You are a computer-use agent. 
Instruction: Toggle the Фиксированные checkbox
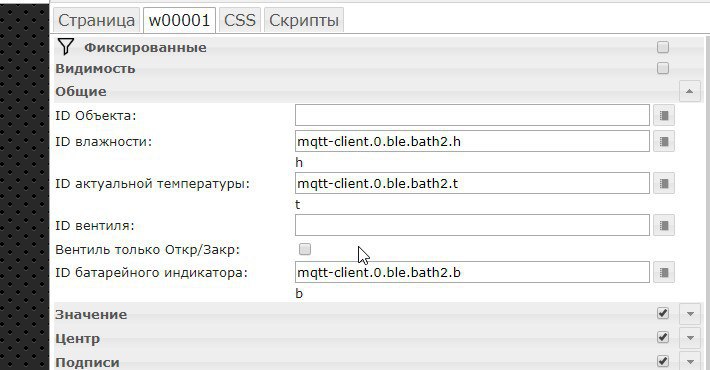663,47
